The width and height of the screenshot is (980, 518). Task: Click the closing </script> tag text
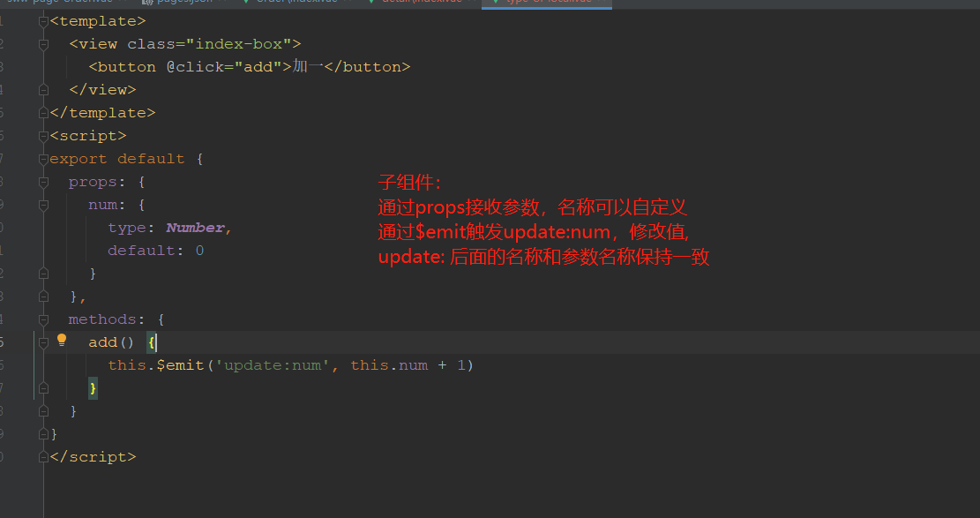(x=93, y=457)
